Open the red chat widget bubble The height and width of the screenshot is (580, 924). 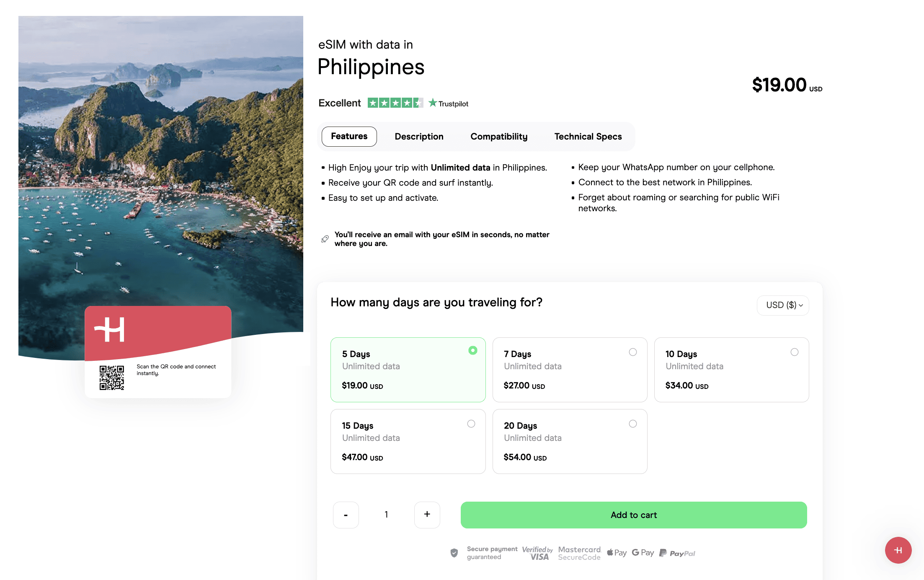pos(898,550)
